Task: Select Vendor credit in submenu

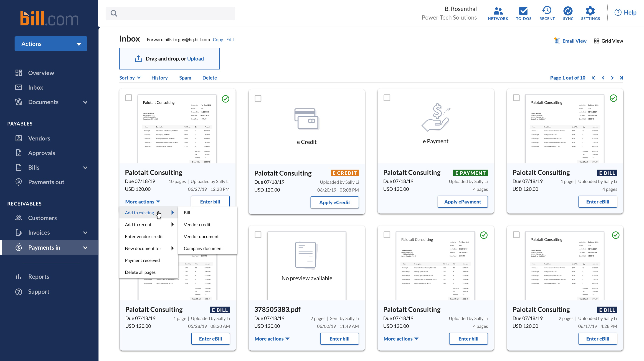Action: [x=208, y=225]
